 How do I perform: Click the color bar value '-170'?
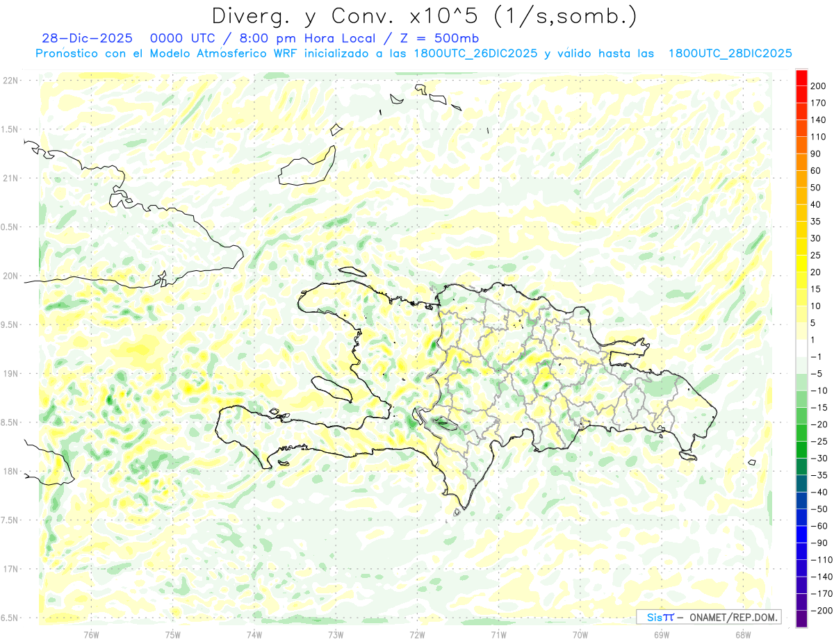pos(823,593)
